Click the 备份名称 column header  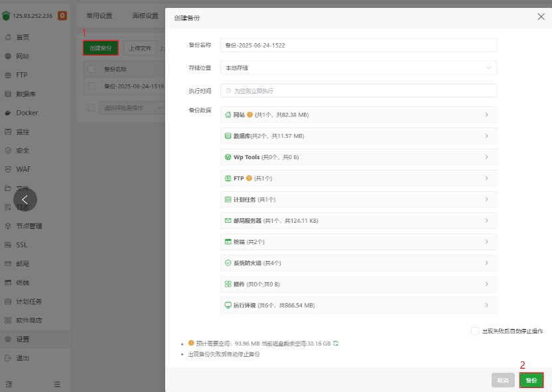pos(115,70)
